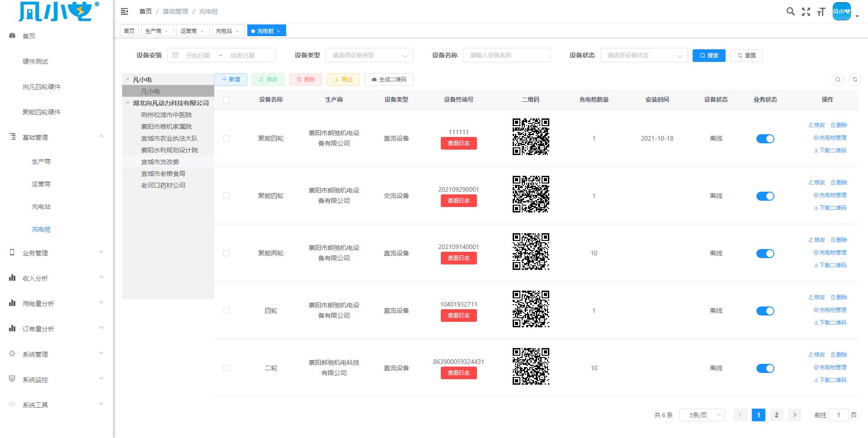Check the select-all checkbox in table header
The image size is (868, 438).
(226, 99)
